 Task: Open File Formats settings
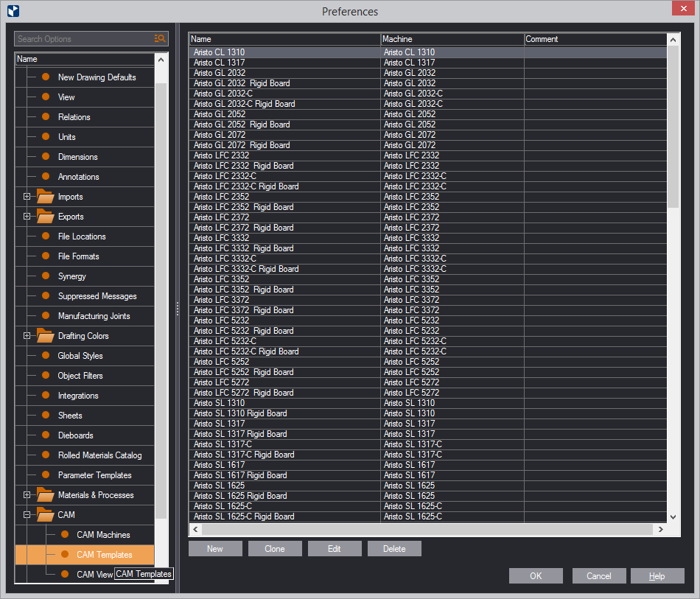(79, 256)
